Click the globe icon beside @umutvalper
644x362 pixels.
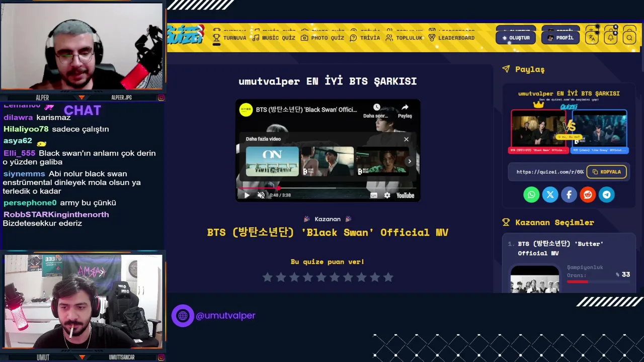(183, 316)
